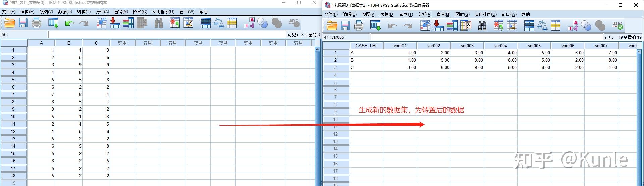Open 窗口(W) menu in right window

509,14
